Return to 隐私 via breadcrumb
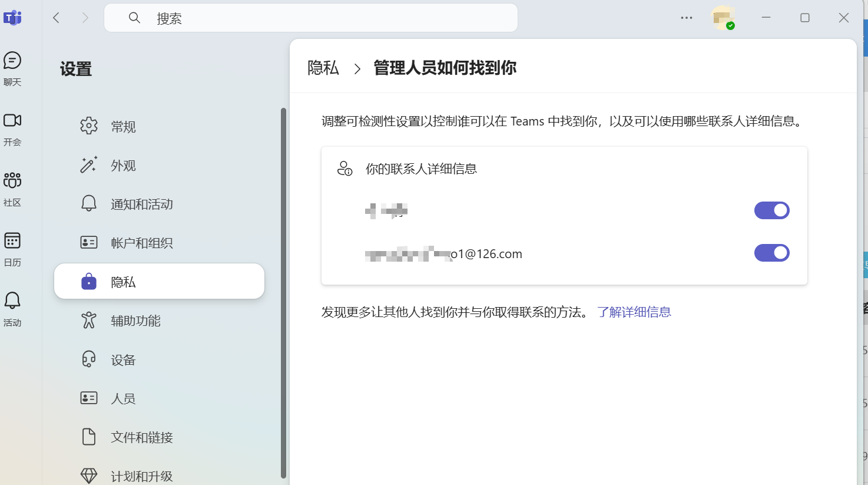 coord(323,68)
